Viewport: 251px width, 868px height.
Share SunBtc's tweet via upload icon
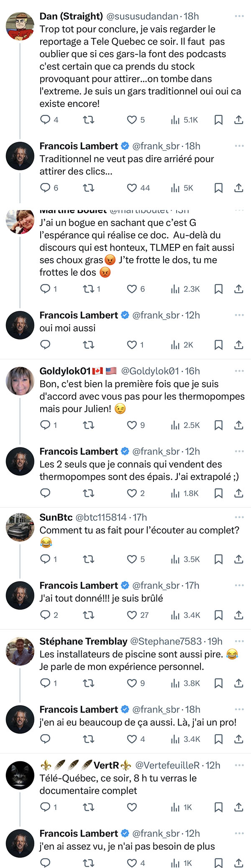(x=239, y=559)
